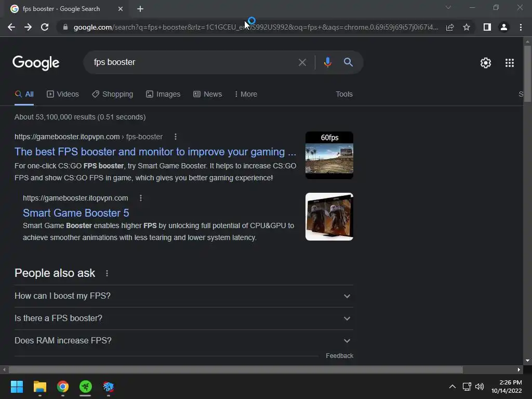Click the scroll right arrow button

(x=519, y=369)
